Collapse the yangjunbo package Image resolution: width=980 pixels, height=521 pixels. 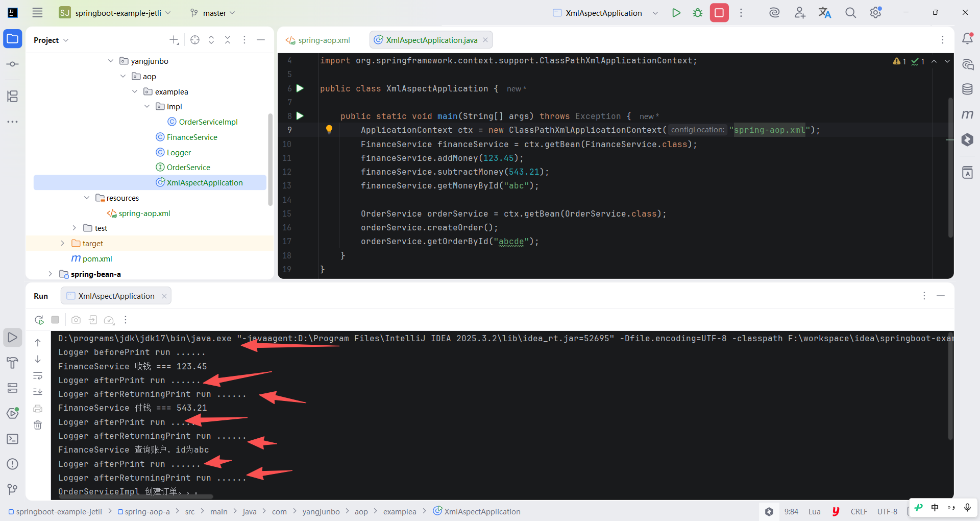tap(111, 61)
